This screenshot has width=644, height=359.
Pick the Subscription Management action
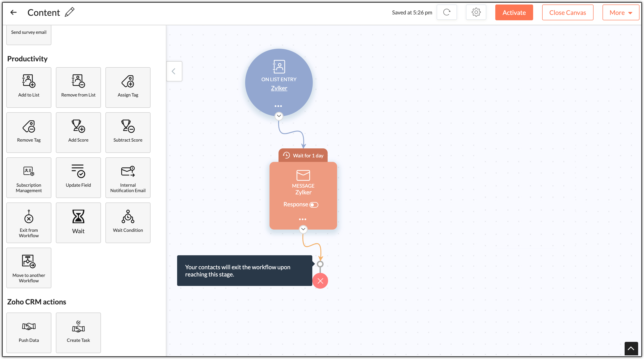[x=29, y=178]
